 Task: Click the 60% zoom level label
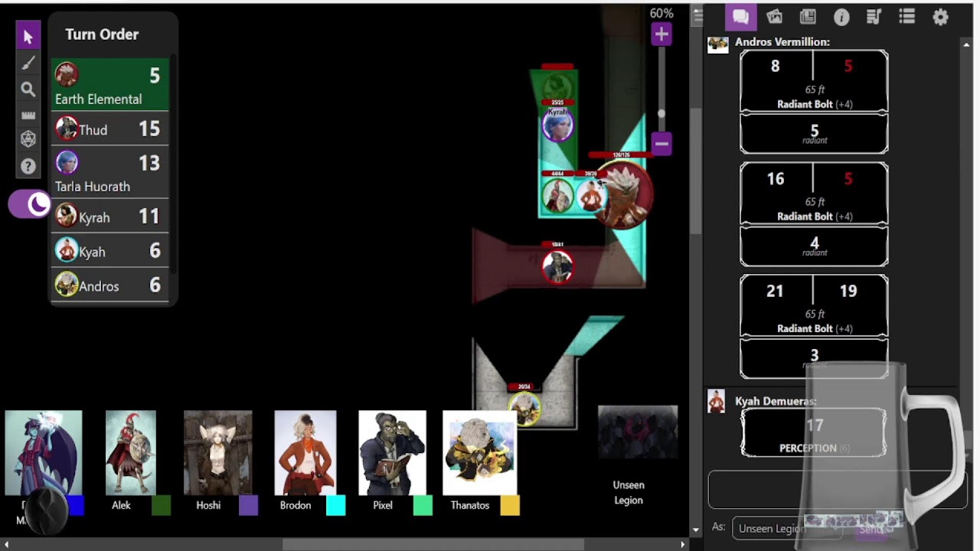click(661, 13)
